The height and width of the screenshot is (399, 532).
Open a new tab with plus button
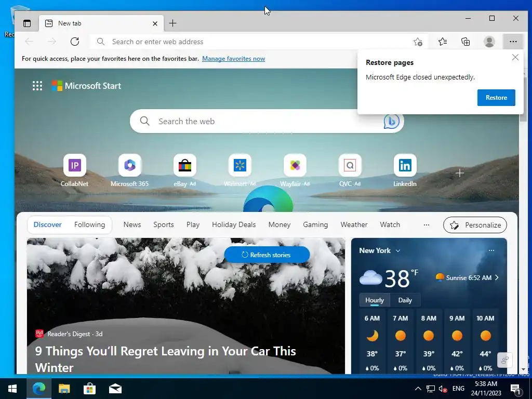coord(172,23)
